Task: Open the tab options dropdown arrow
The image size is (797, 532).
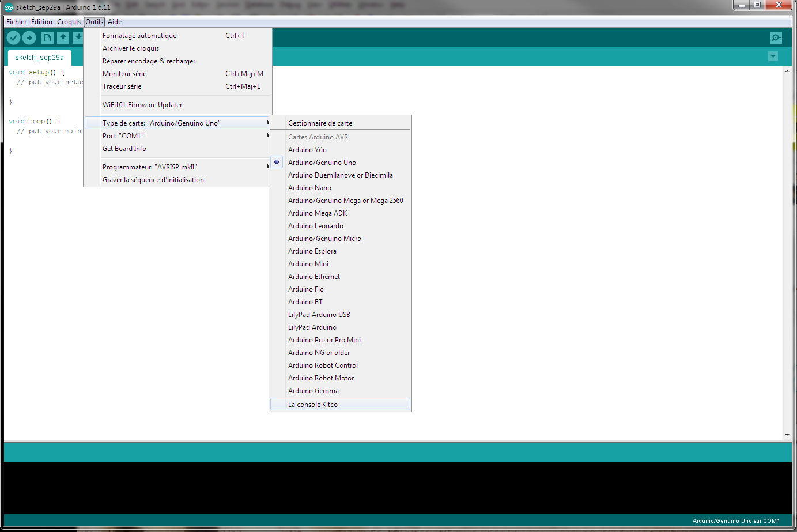Action: point(773,56)
